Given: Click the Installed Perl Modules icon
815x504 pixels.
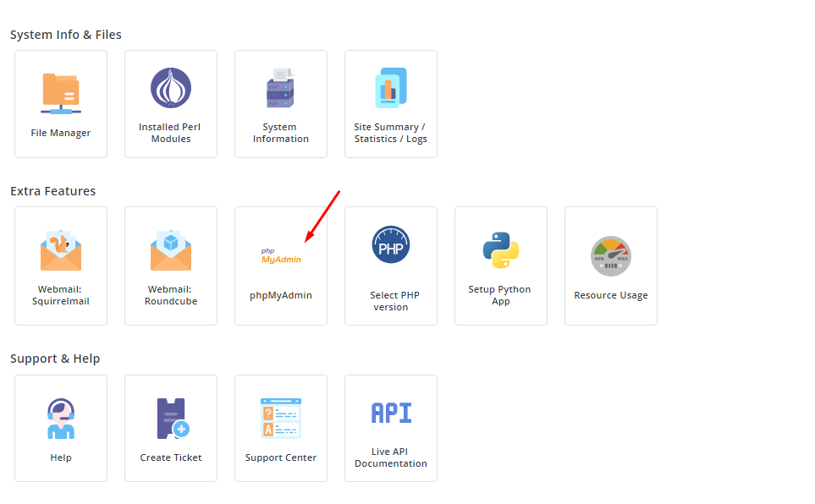Looking at the screenshot, I should (x=170, y=87).
